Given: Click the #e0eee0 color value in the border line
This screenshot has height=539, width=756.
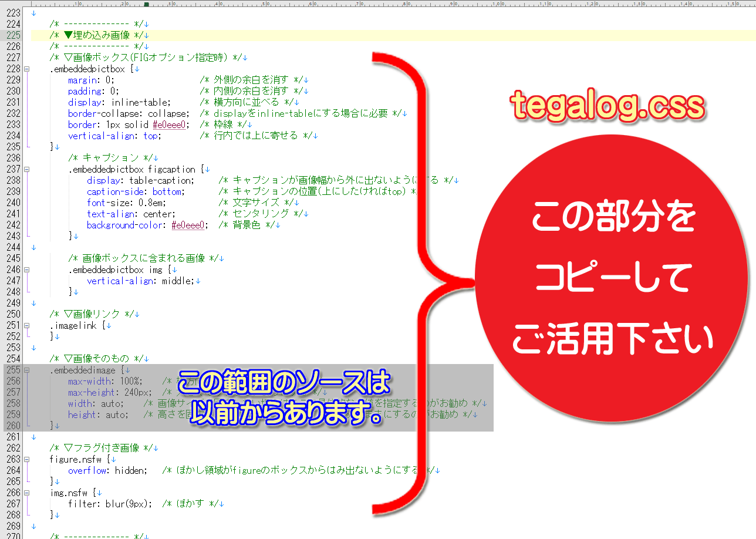Looking at the screenshot, I should 170,125.
